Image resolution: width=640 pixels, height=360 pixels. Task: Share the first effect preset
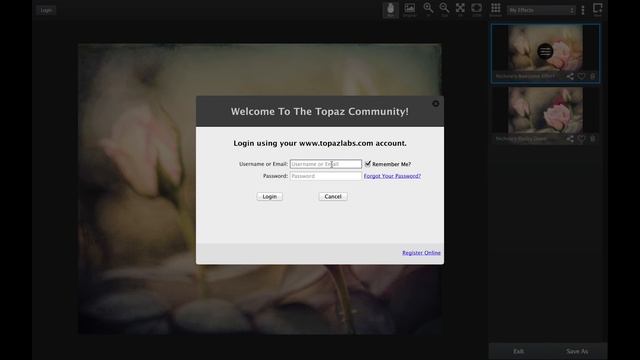tap(570, 76)
